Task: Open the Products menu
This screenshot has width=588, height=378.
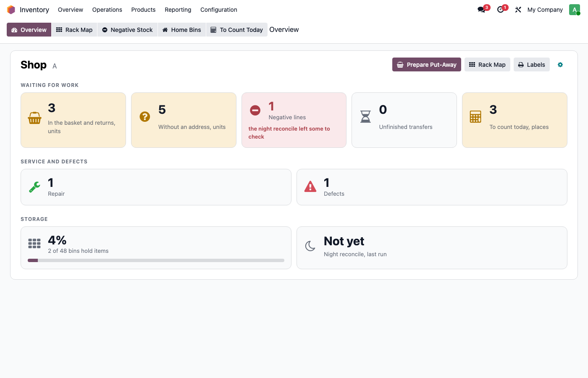Action: point(143,10)
